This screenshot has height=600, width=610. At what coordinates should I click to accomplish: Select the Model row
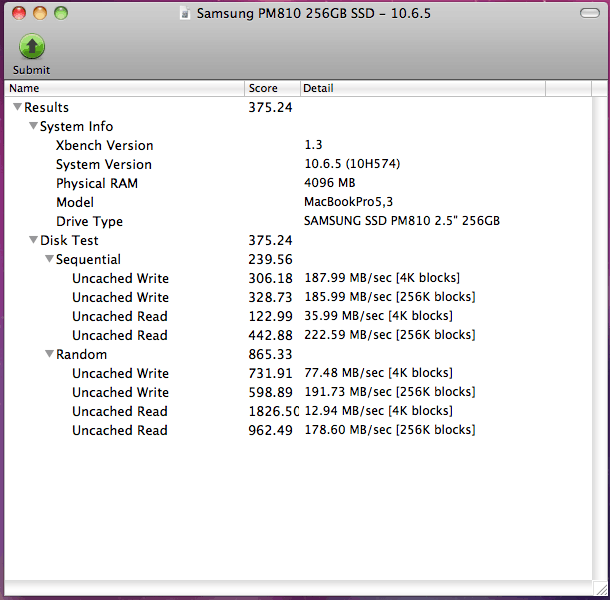click(x=298, y=202)
